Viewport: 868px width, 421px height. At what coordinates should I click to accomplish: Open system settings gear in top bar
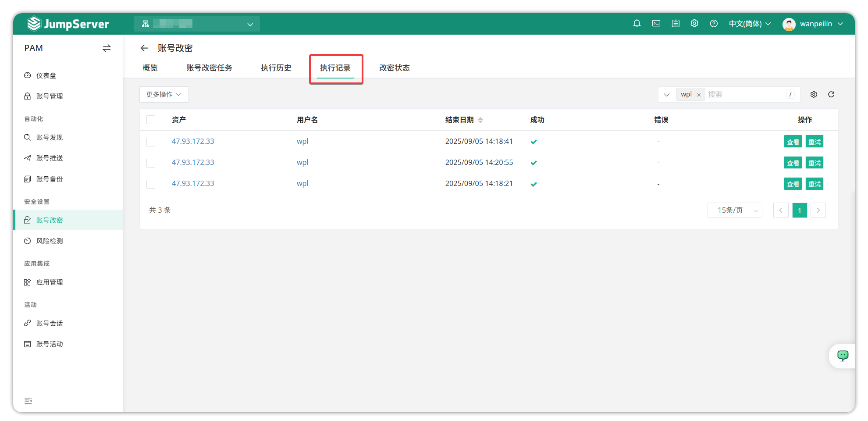(694, 24)
